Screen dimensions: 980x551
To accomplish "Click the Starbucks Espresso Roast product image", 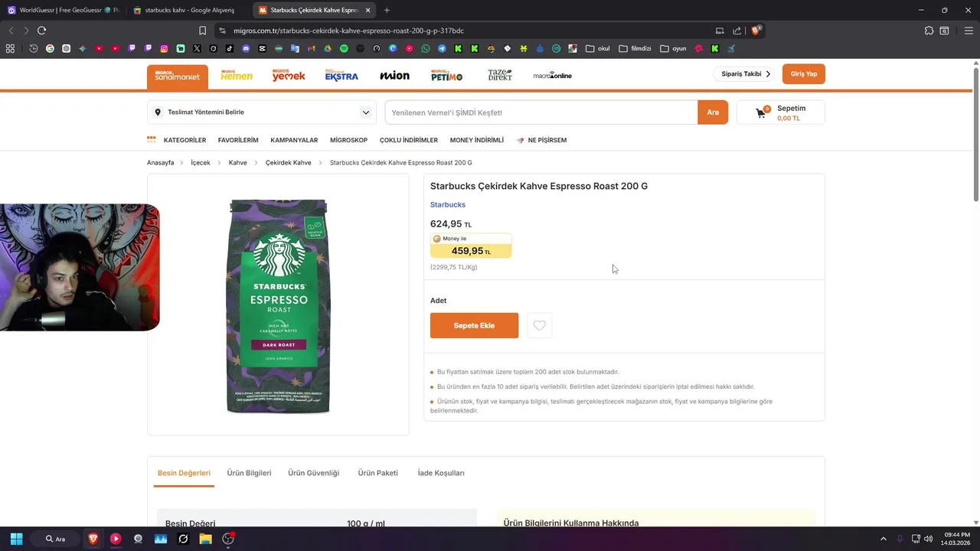I will [278, 306].
